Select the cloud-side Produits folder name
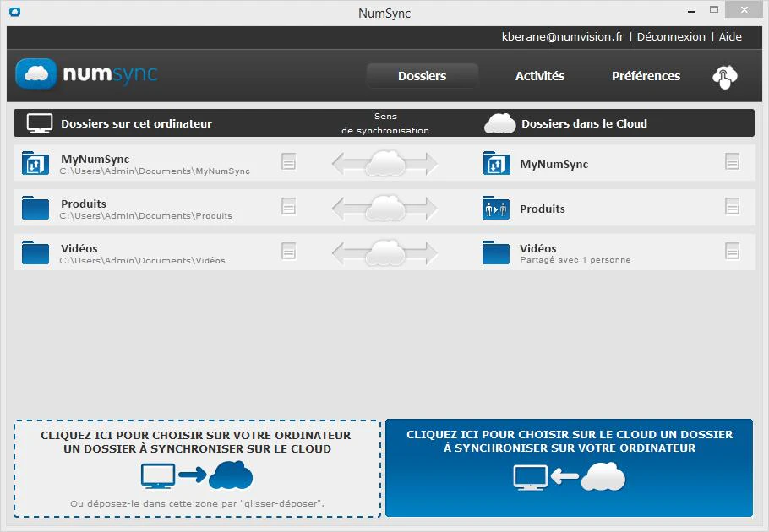The width and height of the screenshot is (769, 532). click(542, 209)
